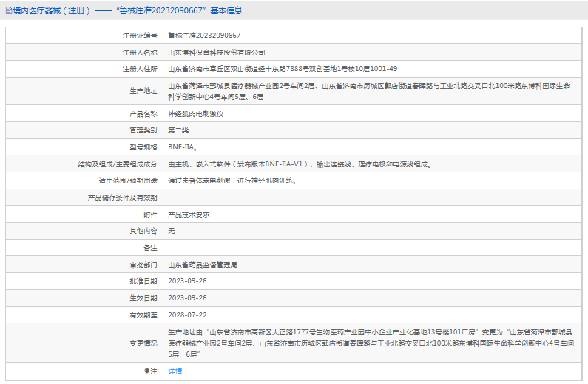Click the 有效期至 label

click(143, 315)
